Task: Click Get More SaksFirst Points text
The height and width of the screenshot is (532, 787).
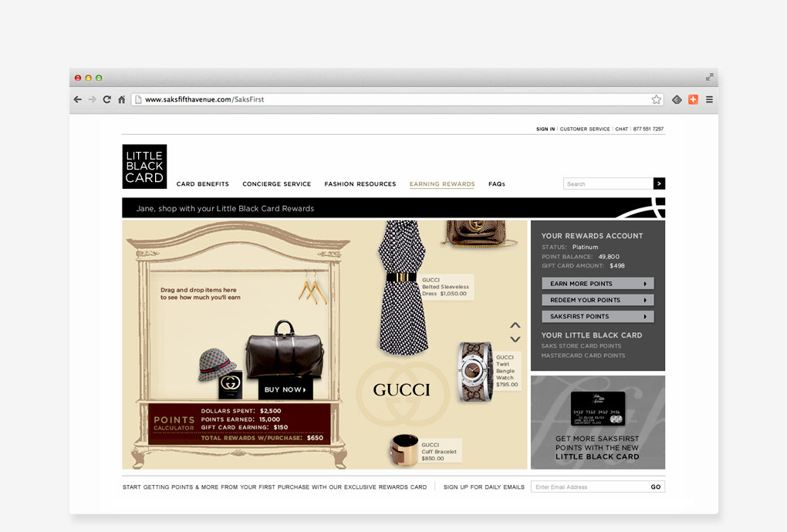Action: [x=597, y=448]
